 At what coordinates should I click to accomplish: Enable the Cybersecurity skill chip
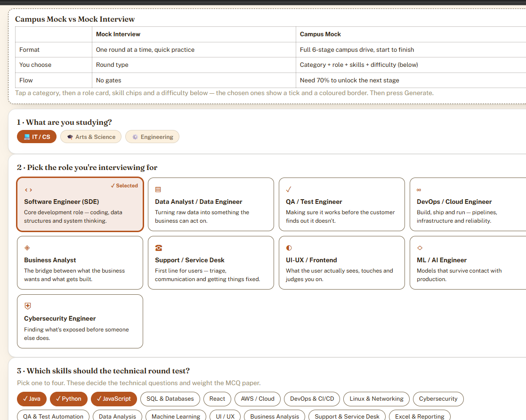pyautogui.click(x=438, y=399)
